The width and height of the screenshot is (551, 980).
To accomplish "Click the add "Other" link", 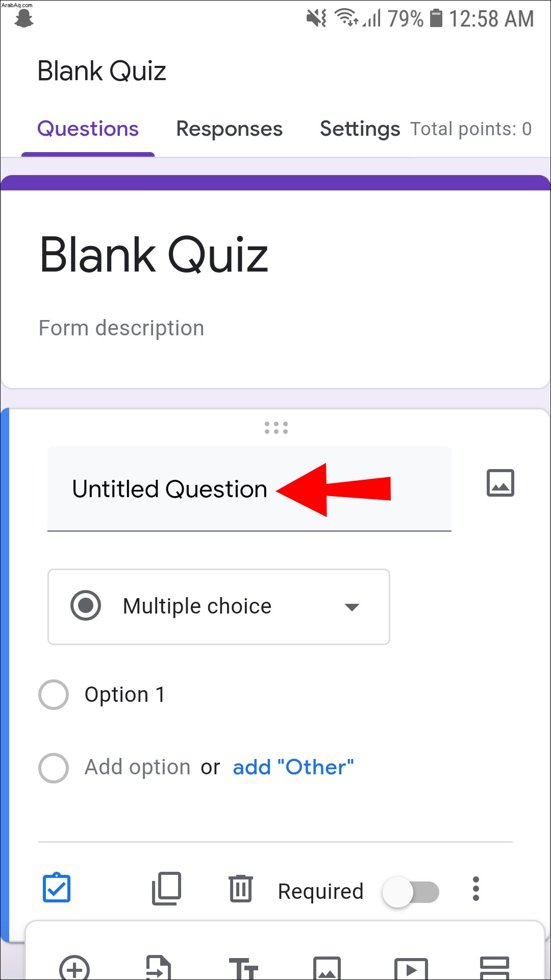I will tap(293, 767).
